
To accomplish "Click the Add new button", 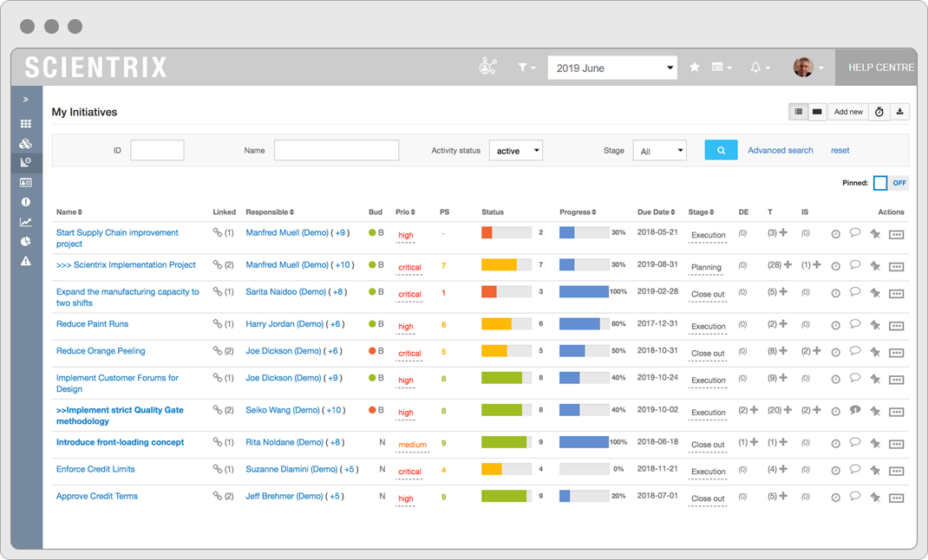I will pyautogui.click(x=848, y=112).
